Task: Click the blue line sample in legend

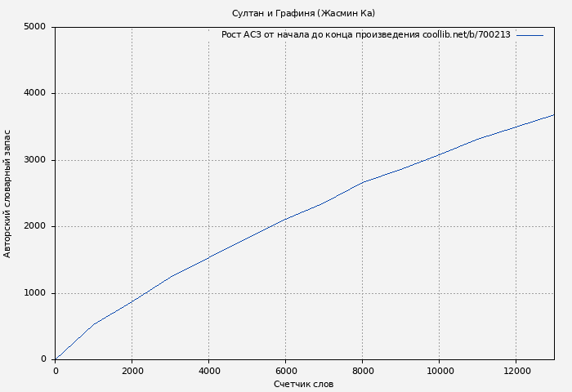Action: pyautogui.click(x=530, y=35)
